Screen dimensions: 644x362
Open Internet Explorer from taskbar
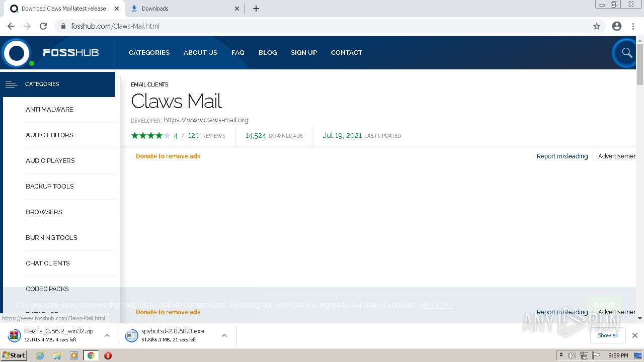pyautogui.click(x=40, y=355)
